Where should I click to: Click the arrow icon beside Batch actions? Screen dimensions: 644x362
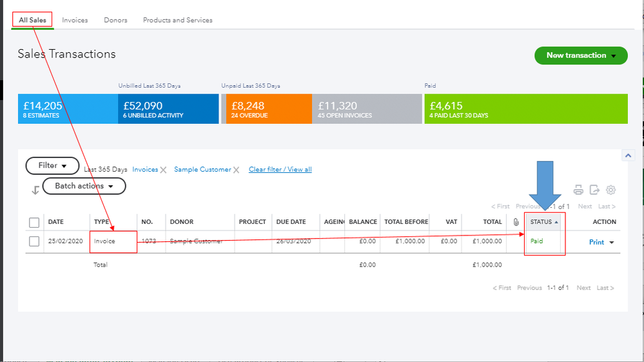35,190
